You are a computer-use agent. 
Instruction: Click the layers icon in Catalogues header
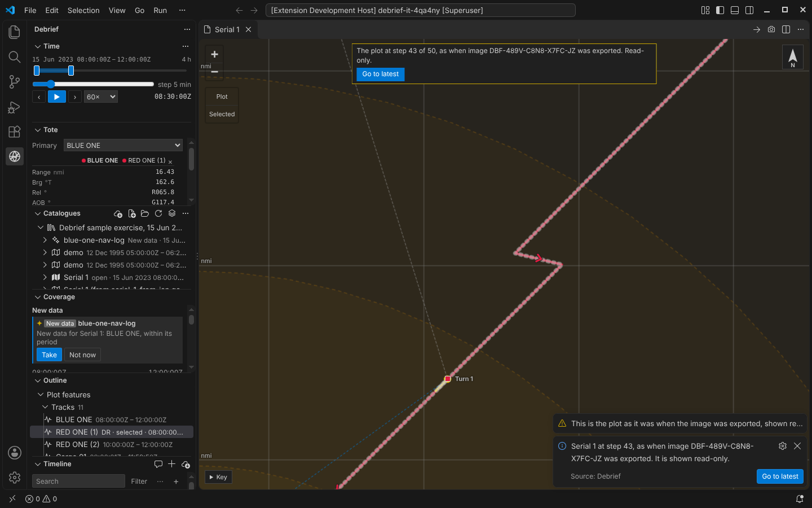(x=172, y=214)
